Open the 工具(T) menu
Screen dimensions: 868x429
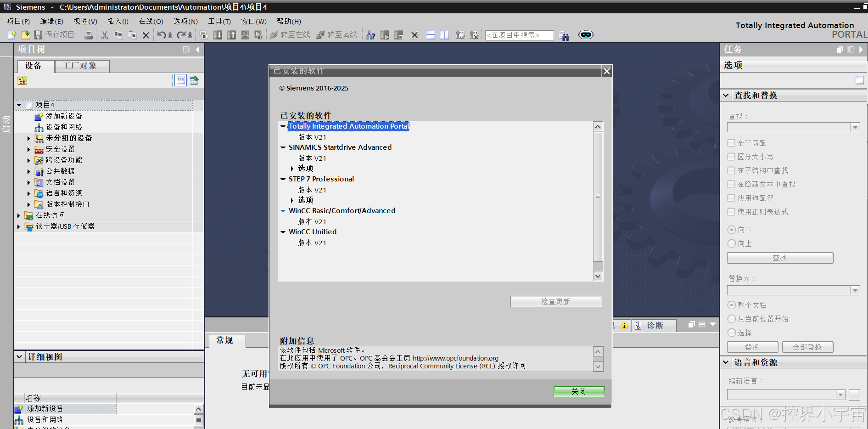219,21
